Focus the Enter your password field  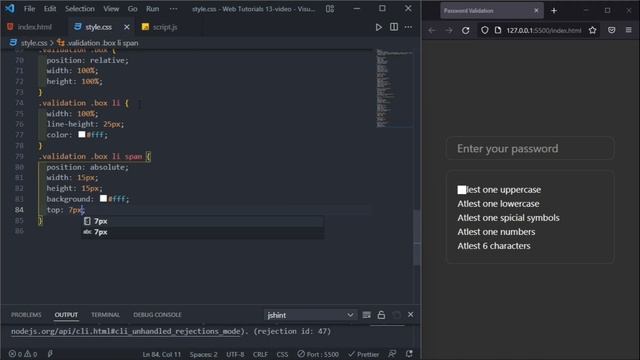pos(530,148)
